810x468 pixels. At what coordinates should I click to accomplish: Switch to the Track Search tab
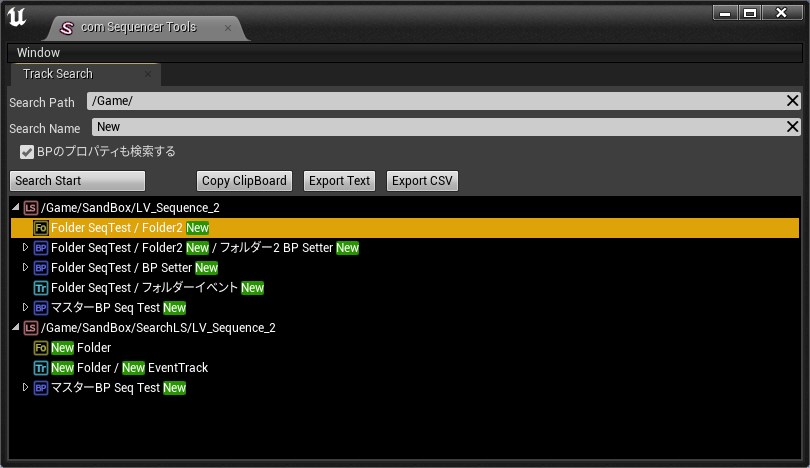(x=58, y=74)
